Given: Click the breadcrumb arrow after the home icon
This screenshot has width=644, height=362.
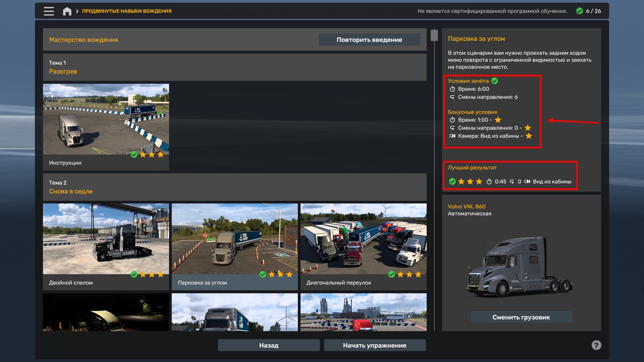Looking at the screenshot, I should tap(77, 11).
